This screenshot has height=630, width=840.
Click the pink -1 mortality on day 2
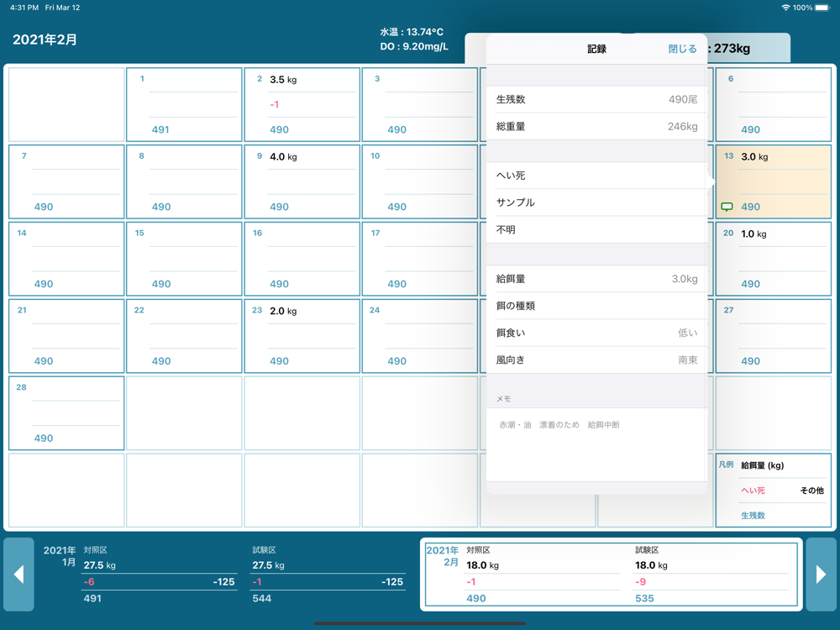click(x=275, y=104)
